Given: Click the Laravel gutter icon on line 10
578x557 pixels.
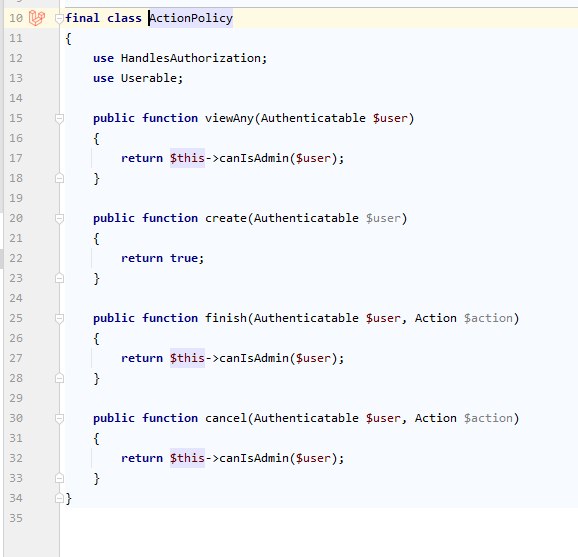Looking at the screenshot, I should [37, 18].
